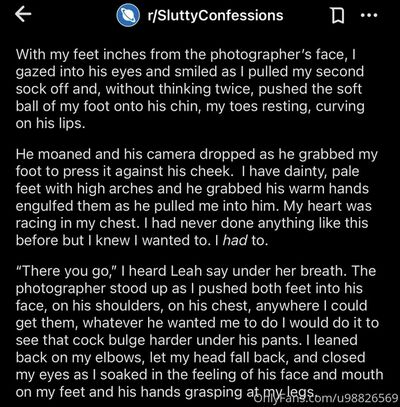400x407 pixels.
Task: Save the post with the bookmark icon
Action: 338,16
